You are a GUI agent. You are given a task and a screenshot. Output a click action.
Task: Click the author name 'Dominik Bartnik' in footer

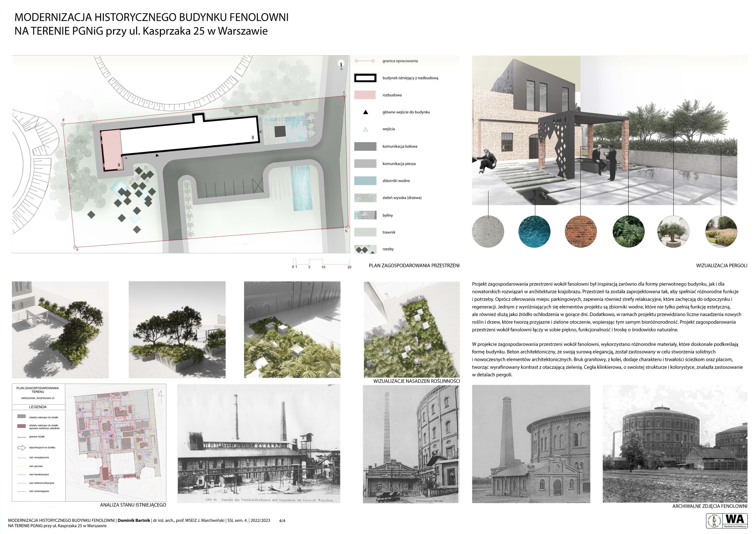point(133,520)
